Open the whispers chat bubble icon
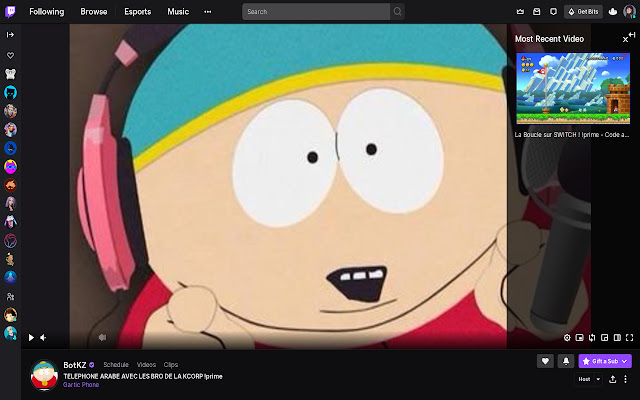 pos(553,12)
